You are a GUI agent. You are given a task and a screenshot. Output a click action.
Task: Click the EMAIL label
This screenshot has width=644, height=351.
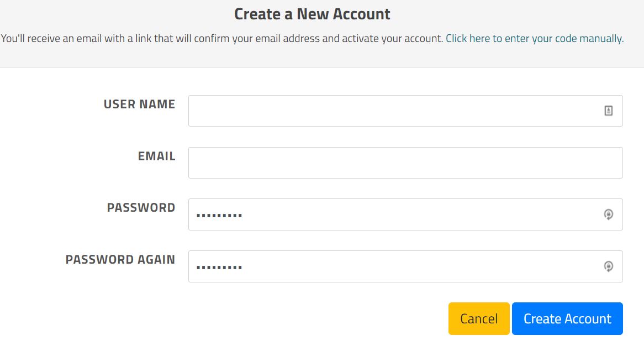[156, 156]
